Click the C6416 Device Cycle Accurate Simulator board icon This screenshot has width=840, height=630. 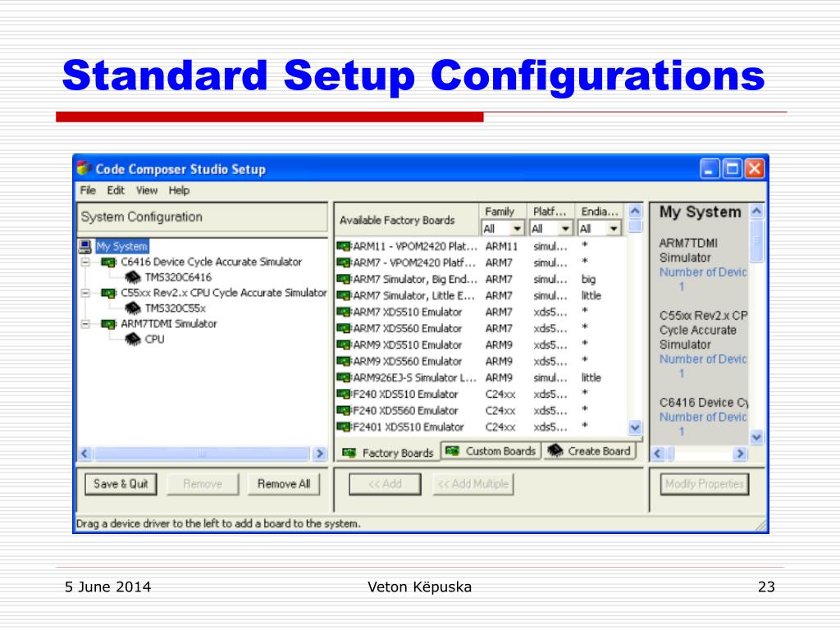[108, 262]
